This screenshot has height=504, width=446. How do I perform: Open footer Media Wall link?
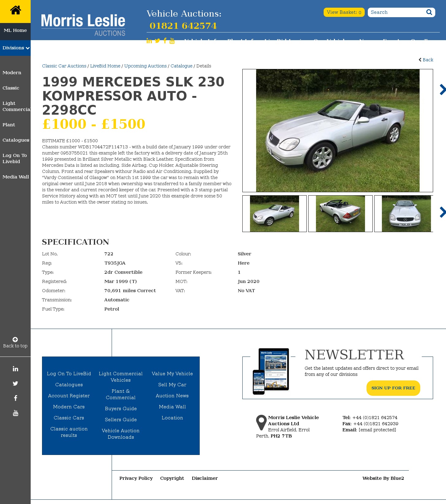coord(172,407)
